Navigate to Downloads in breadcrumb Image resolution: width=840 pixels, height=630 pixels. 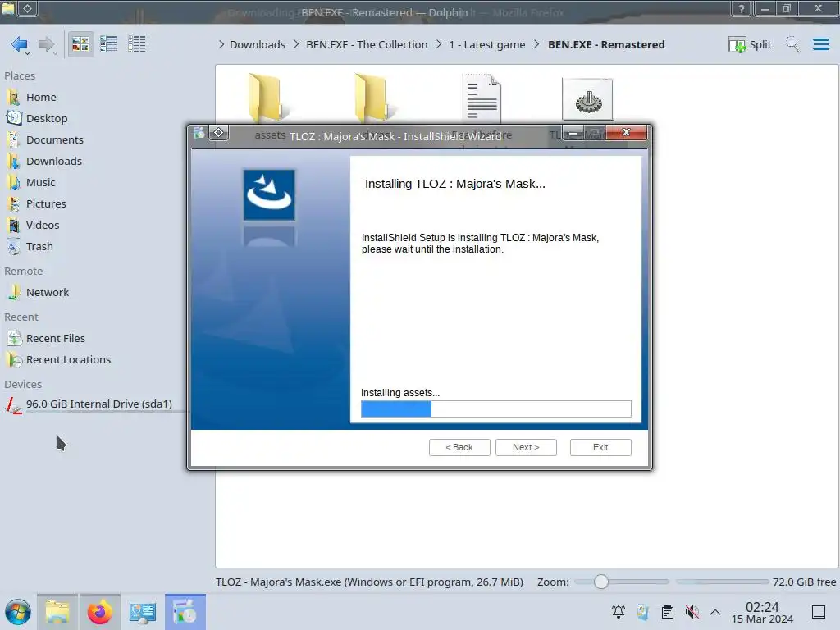click(x=257, y=44)
